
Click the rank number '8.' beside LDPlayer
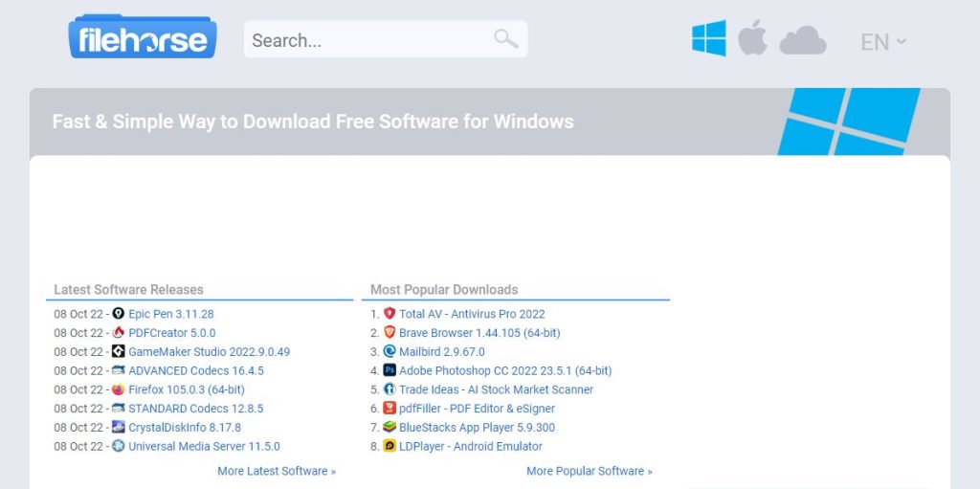point(375,447)
